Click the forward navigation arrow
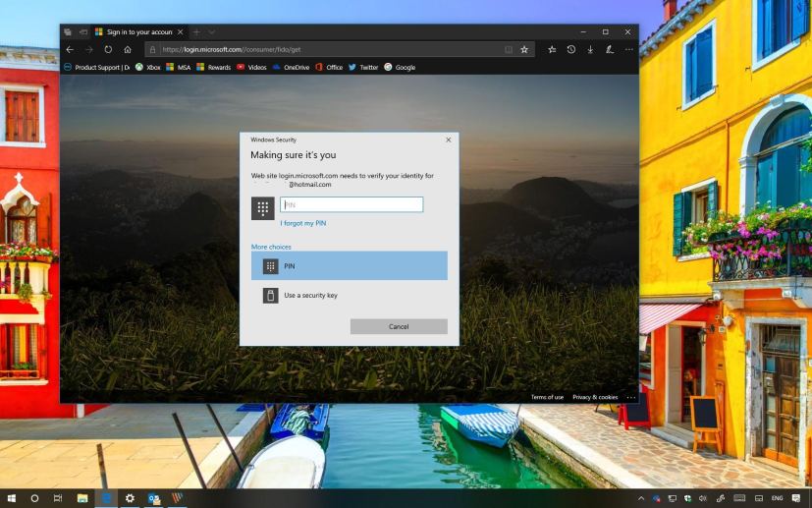812x508 pixels. click(x=89, y=50)
